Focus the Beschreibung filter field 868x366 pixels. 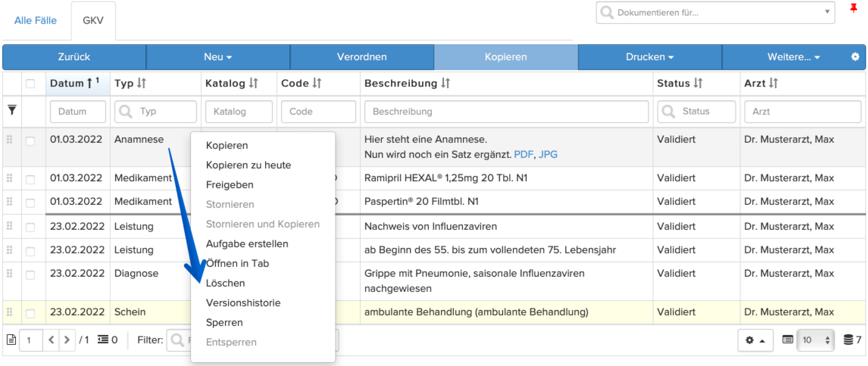pos(507,111)
